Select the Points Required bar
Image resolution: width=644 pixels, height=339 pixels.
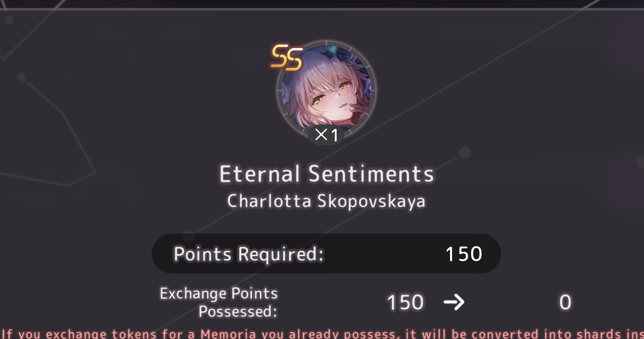tap(326, 254)
